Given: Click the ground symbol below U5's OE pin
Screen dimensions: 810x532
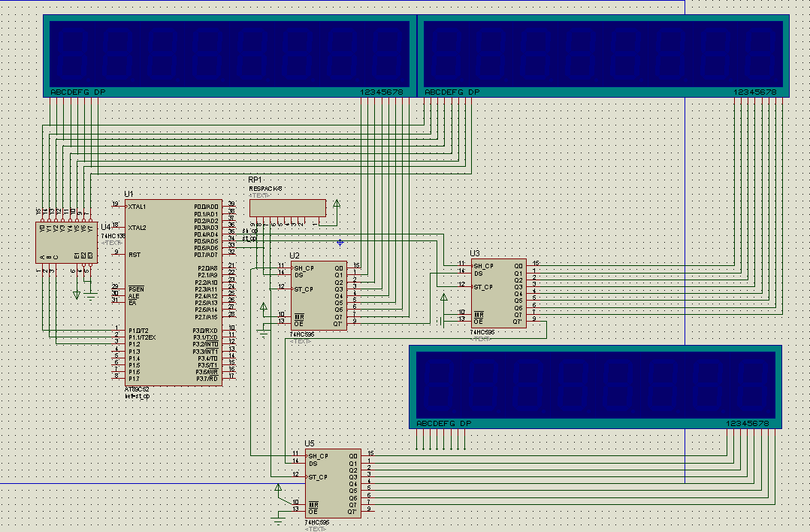Looking at the screenshot, I should point(278,521).
